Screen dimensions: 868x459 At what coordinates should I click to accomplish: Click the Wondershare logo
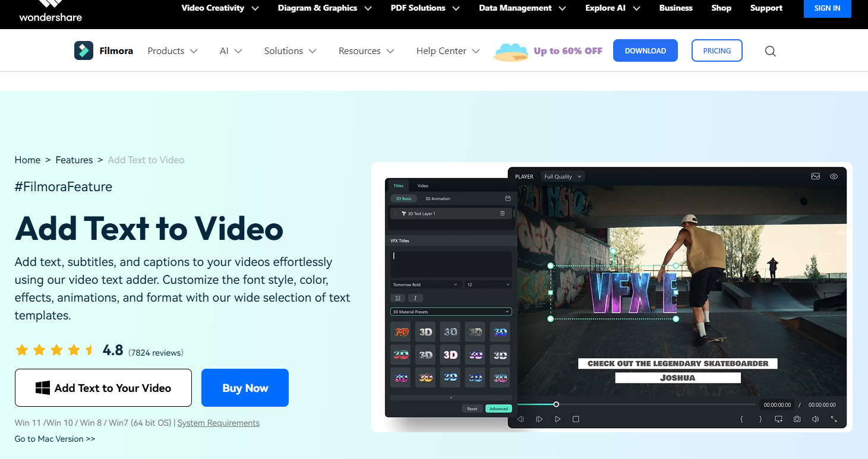[50, 11]
